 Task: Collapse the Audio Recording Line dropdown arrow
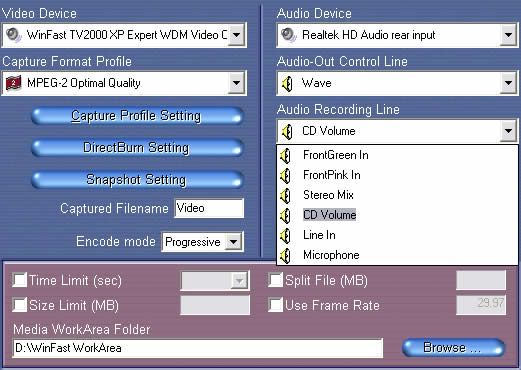508,131
